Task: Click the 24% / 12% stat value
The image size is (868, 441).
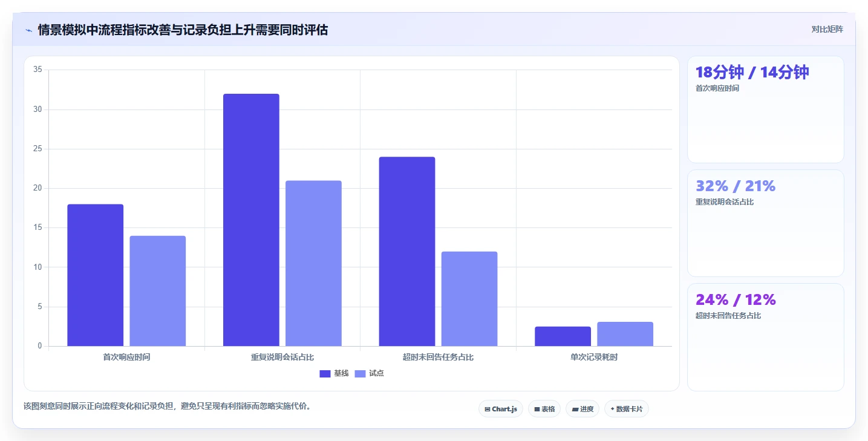Action: (736, 299)
